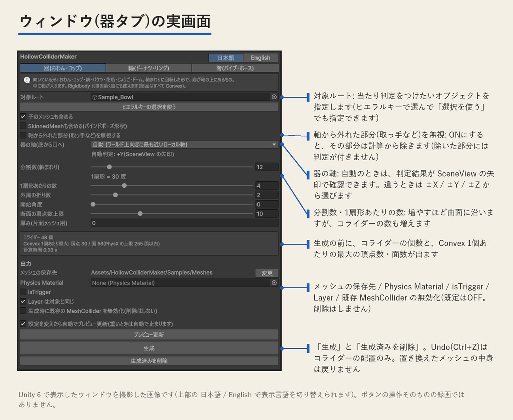Click the 分割数 value field showing 12

pyautogui.click(x=267, y=167)
